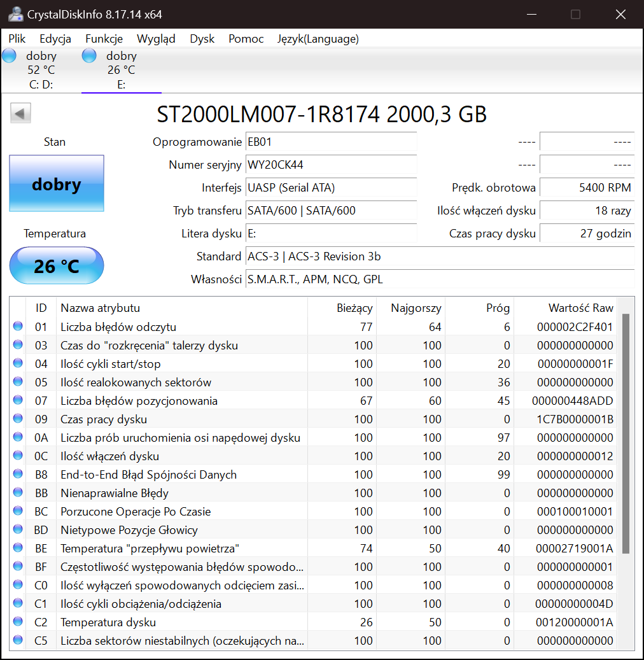Click the status circle for attribute BB
Image resolution: width=644 pixels, height=660 pixels.
tap(18, 493)
